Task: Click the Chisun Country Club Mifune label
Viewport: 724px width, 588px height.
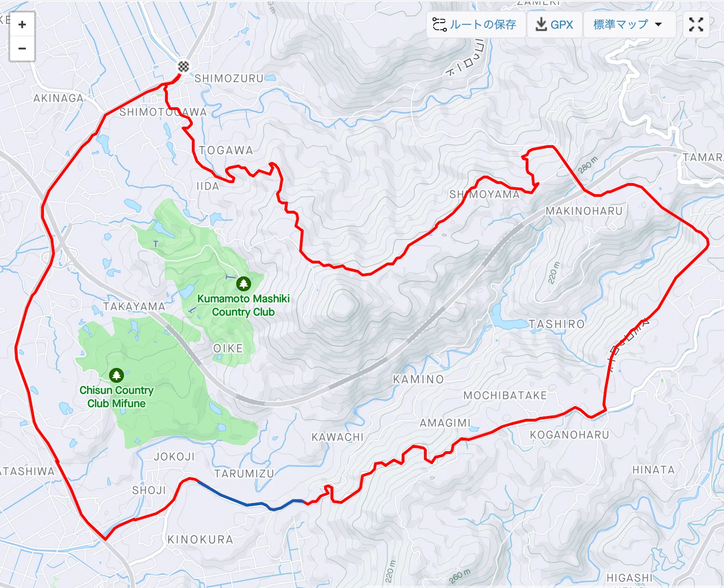Action: pyautogui.click(x=117, y=397)
